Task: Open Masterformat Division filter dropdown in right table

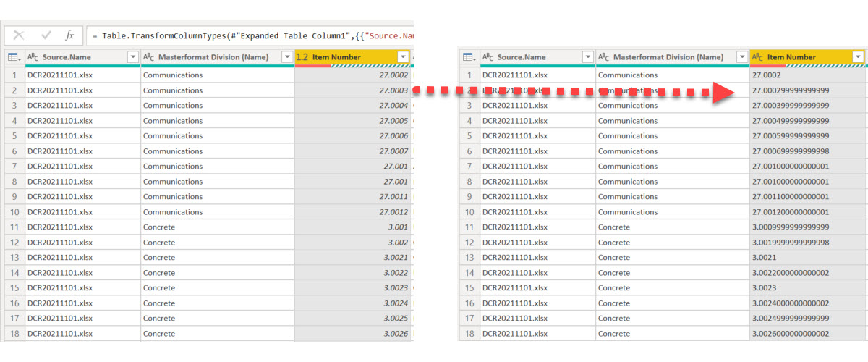Action: (x=742, y=57)
